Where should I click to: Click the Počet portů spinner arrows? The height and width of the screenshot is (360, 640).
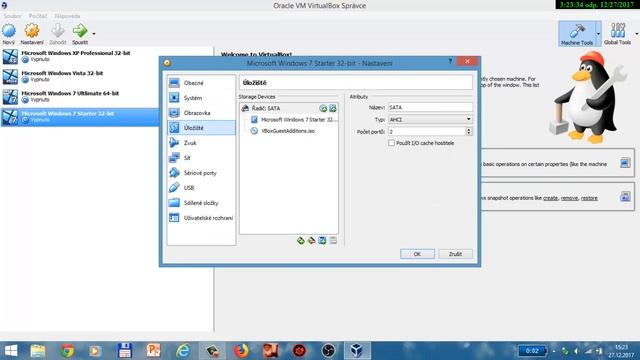(469, 131)
